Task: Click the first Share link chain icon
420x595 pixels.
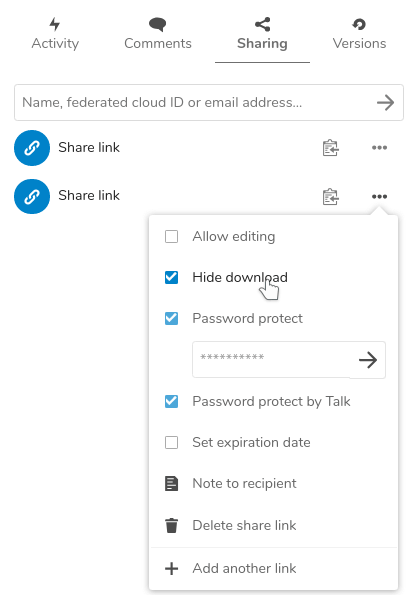Action: click(32, 148)
